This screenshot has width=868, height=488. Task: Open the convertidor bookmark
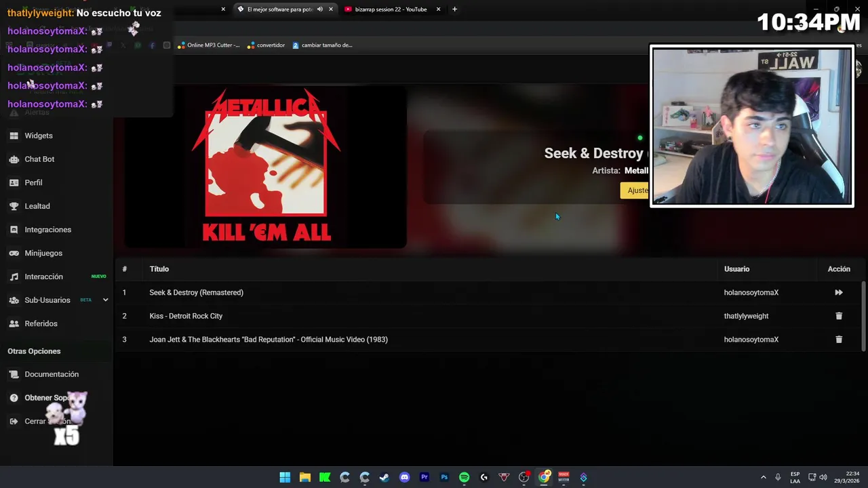(267, 45)
